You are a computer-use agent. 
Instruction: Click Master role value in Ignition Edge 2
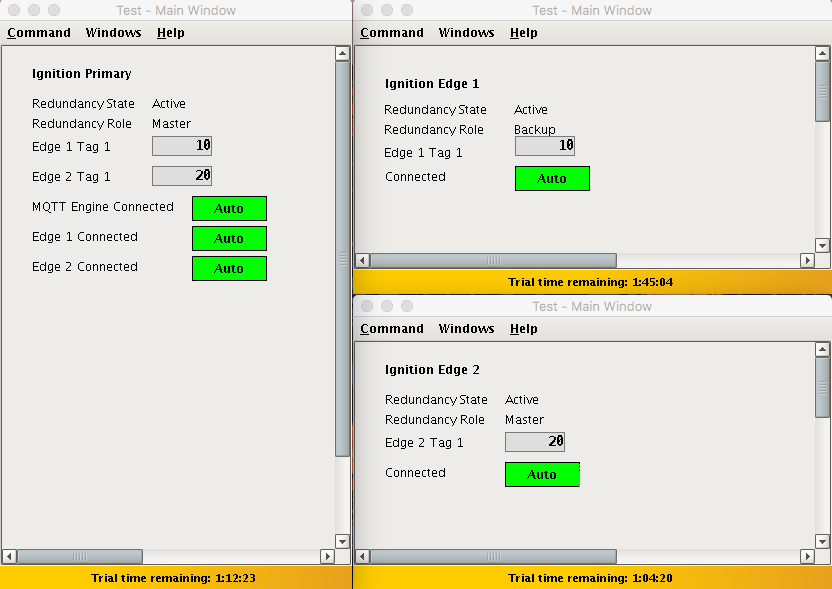525,420
